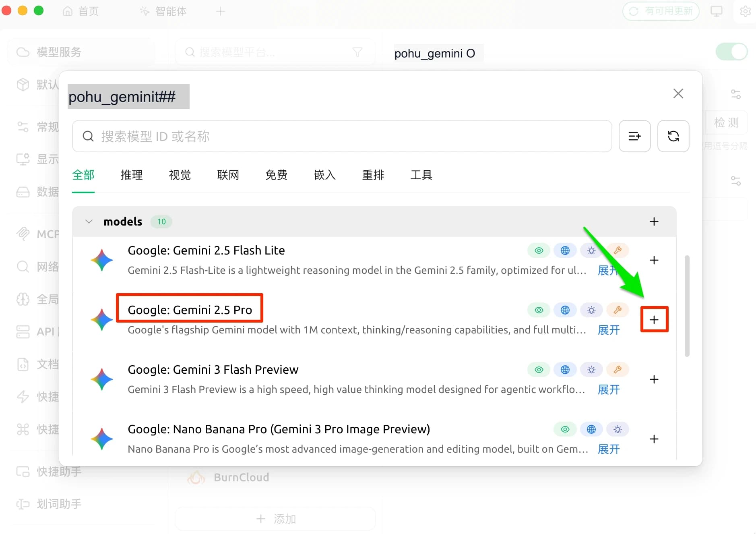Click the web globe tag on Gemini 2.5 Flash Lite
Screen dimensions: 756x534
(x=565, y=250)
